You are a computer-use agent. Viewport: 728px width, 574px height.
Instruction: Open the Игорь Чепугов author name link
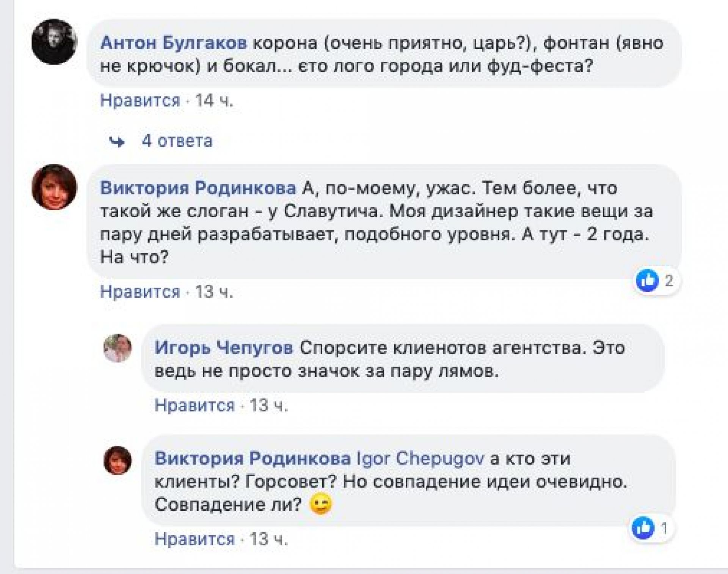[x=224, y=348]
